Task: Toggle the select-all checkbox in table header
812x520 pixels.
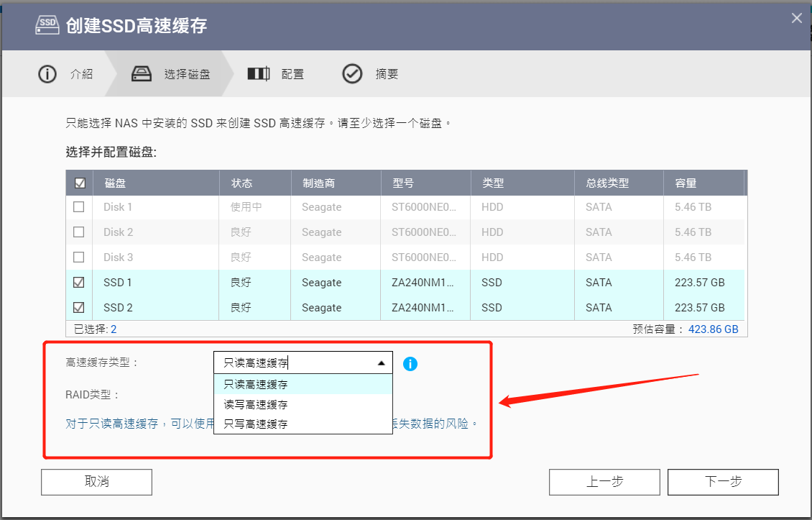Action: click(80, 183)
